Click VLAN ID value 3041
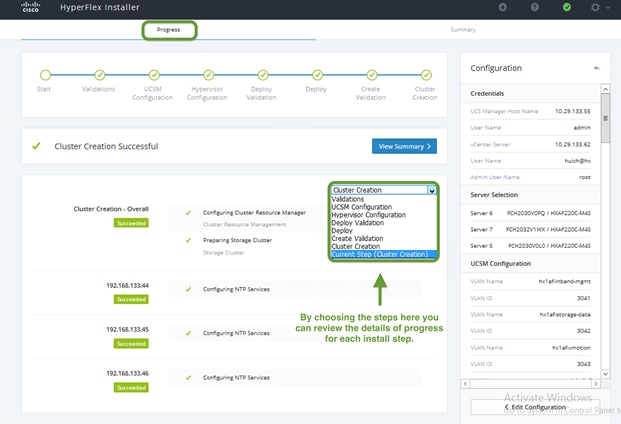621x424 pixels. click(x=584, y=298)
